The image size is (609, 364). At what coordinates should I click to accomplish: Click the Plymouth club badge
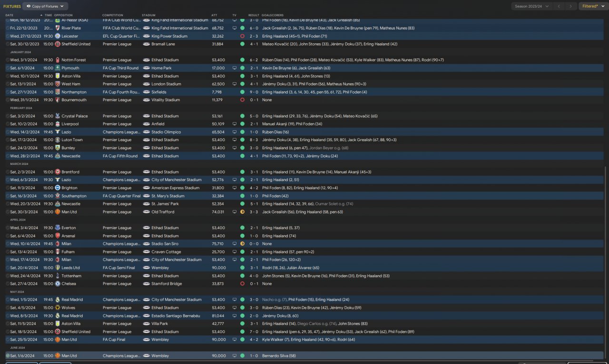(x=58, y=68)
